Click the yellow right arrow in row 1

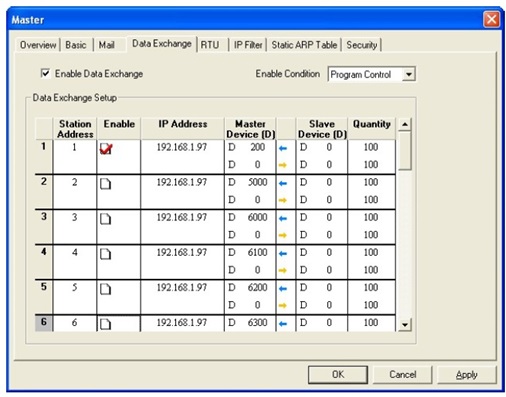(283, 165)
